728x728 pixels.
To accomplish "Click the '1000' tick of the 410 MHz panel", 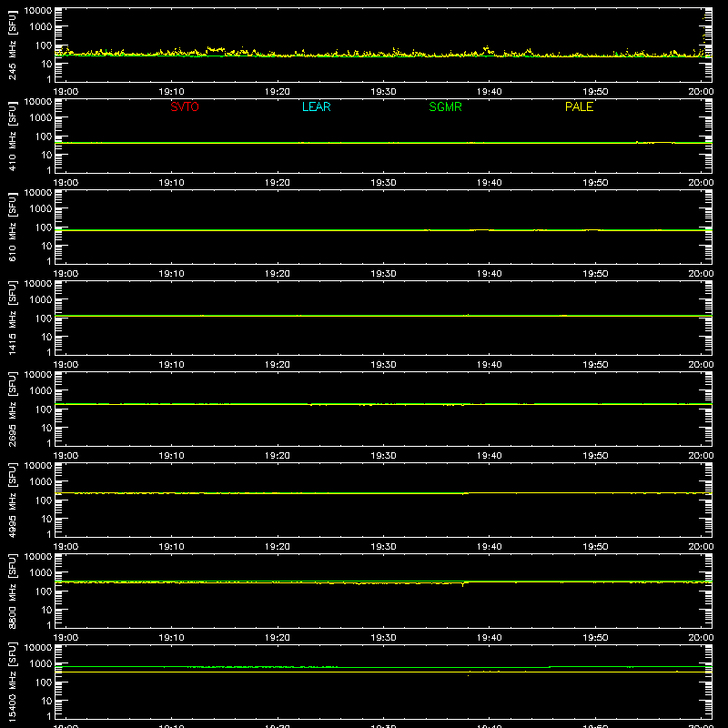I will coord(41,117).
